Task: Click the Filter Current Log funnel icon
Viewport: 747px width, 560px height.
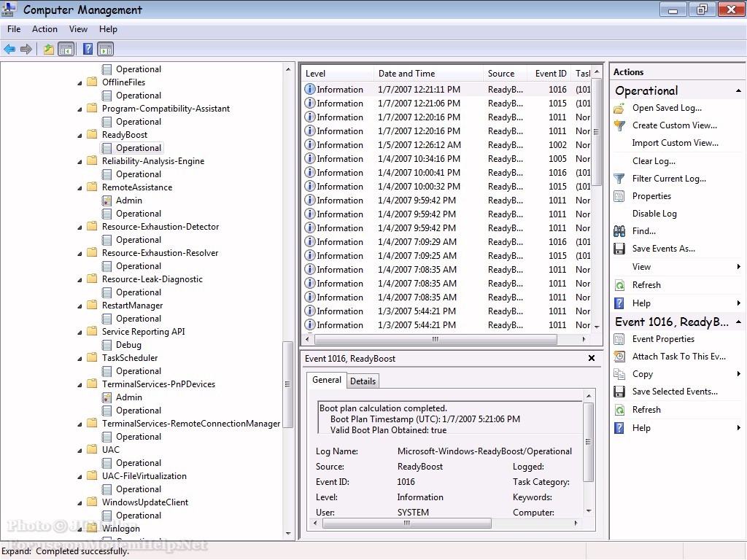Action: [x=619, y=179]
